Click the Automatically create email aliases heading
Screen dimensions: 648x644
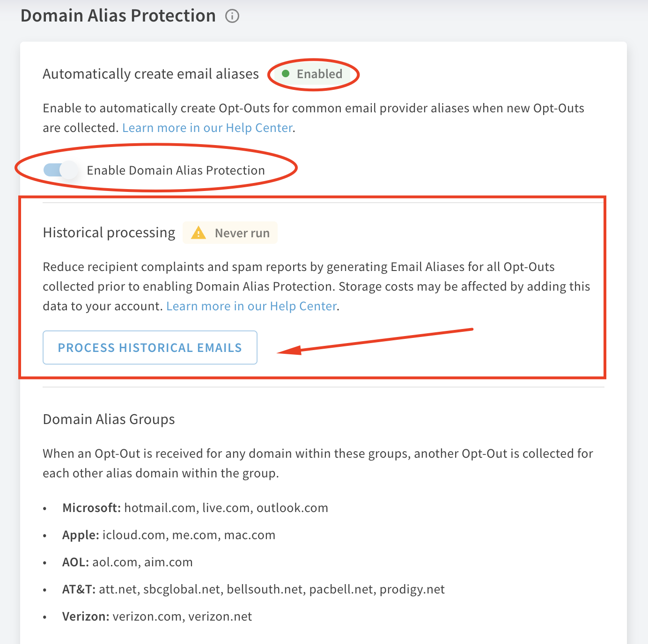tap(151, 74)
